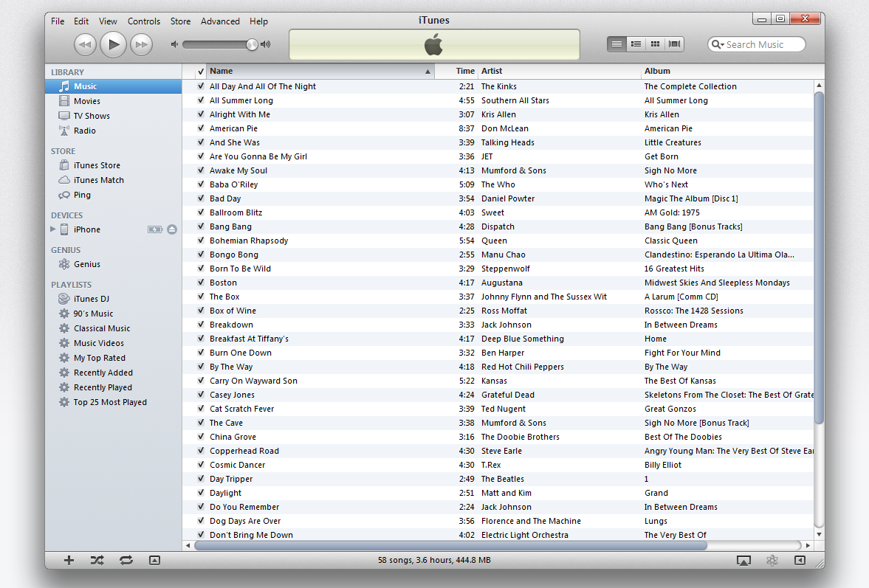Viewport: 869px width, 588px height.
Task: Uncheck the American Pie song checkbox
Action: click(201, 128)
